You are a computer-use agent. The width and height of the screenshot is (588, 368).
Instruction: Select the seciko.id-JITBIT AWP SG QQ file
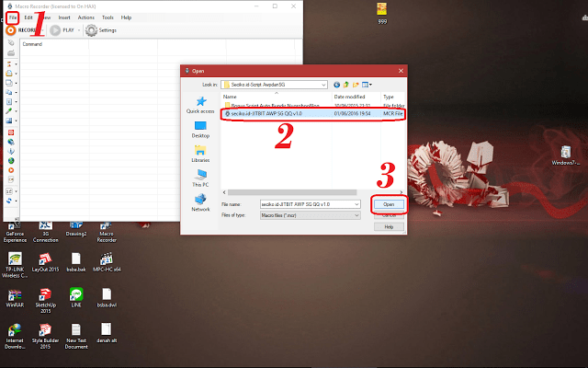click(276, 114)
